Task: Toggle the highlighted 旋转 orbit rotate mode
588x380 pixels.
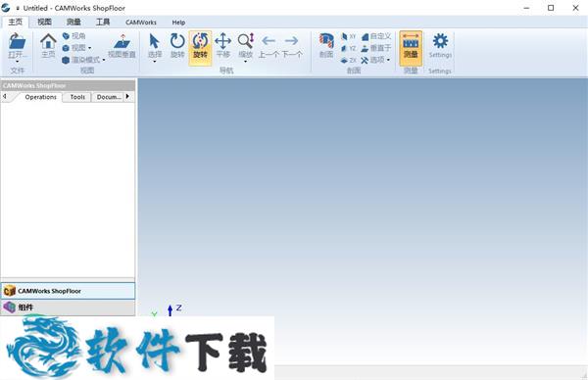Action: tap(200, 48)
